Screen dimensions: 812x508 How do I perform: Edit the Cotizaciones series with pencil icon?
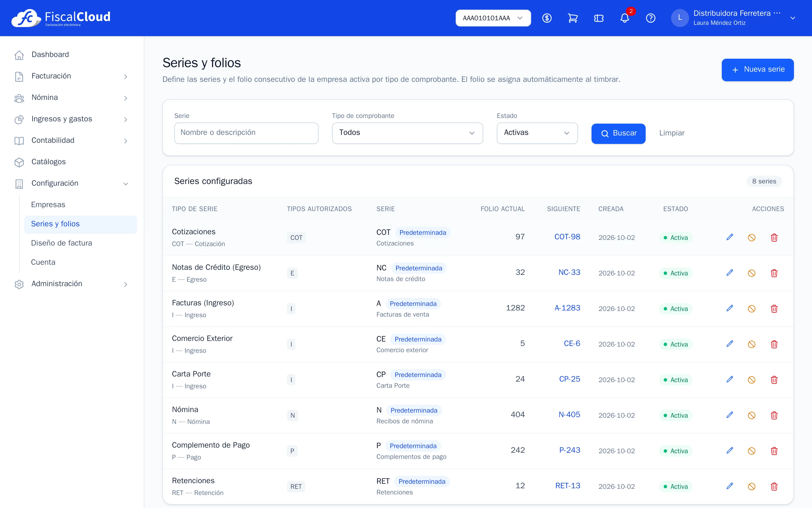[x=730, y=237]
